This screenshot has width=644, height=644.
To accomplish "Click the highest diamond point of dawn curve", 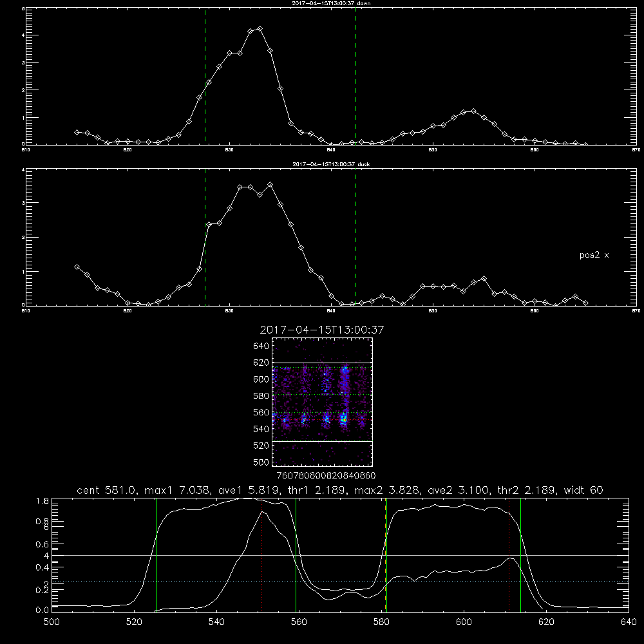I will (260, 29).
